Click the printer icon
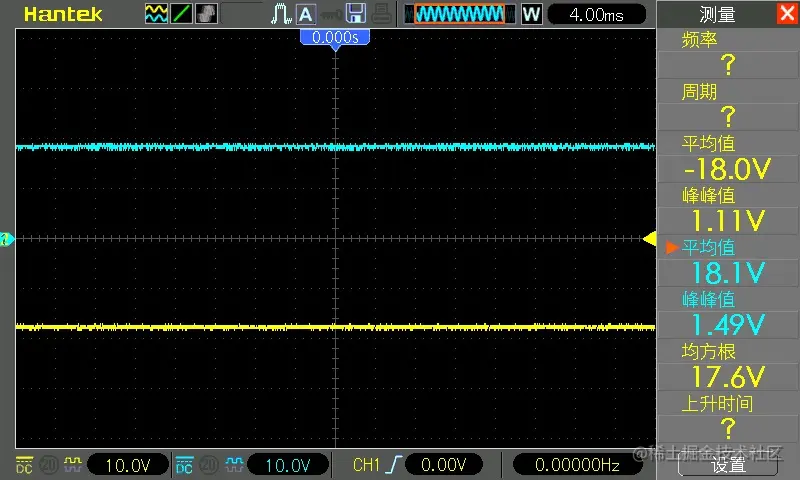The height and width of the screenshot is (480, 800). point(381,14)
